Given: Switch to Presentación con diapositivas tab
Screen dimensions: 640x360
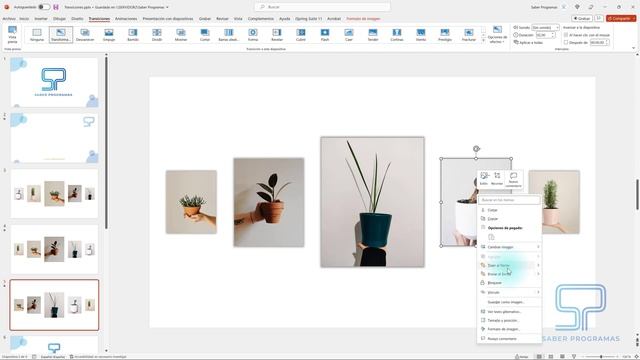Looking at the screenshot, I should point(168,19).
